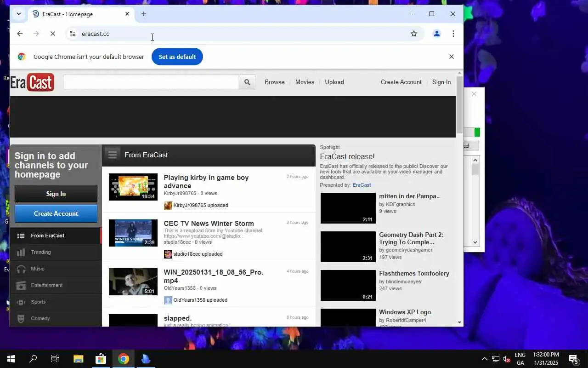Open Kirby game boy video thumbnail
This screenshot has width=588, height=368.
[x=133, y=187]
